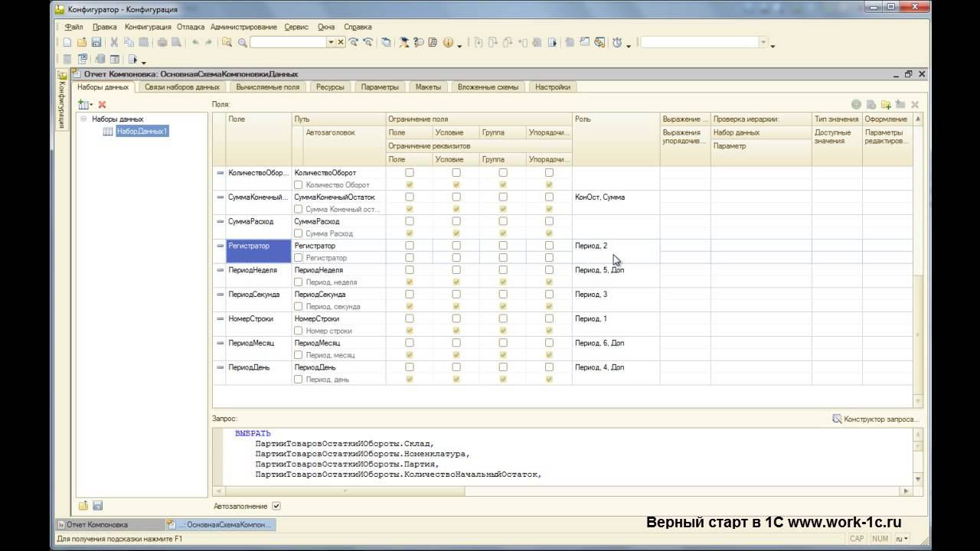
Task: Click the Open folder toolbar icon
Action: point(82,43)
